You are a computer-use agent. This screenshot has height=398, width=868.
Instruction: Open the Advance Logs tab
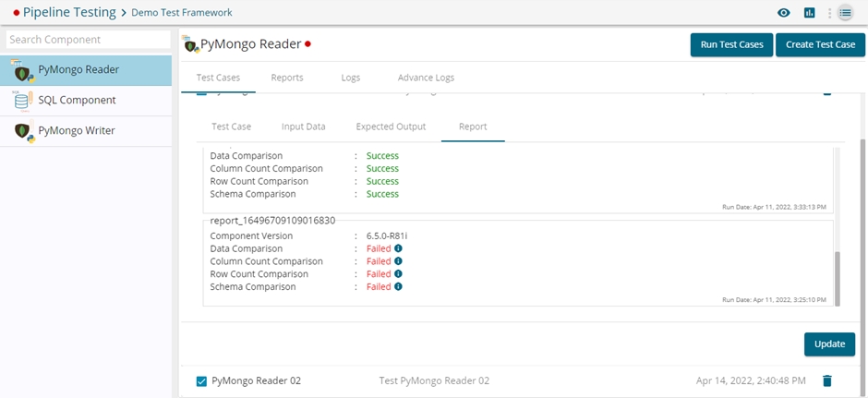tap(426, 78)
